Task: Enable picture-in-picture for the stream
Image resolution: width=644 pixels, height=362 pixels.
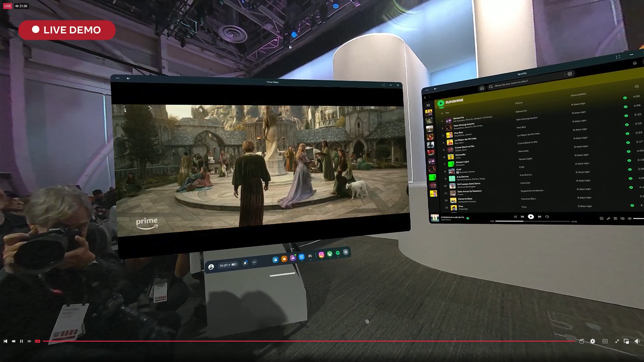Action: tap(626, 341)
